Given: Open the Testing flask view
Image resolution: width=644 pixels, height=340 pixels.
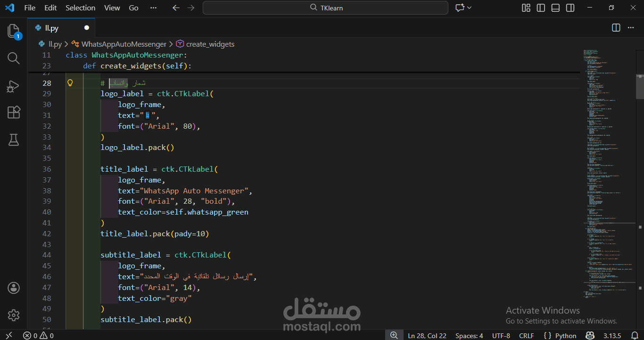Looking at the screenshot, I should [x=14, y=139].
